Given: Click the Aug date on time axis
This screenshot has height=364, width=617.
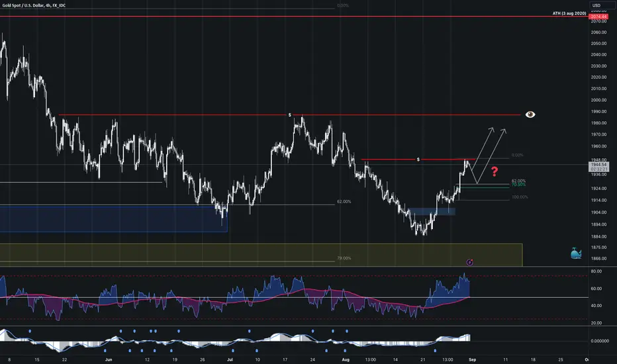Looking at the screenshot, I should pos(346,359).
